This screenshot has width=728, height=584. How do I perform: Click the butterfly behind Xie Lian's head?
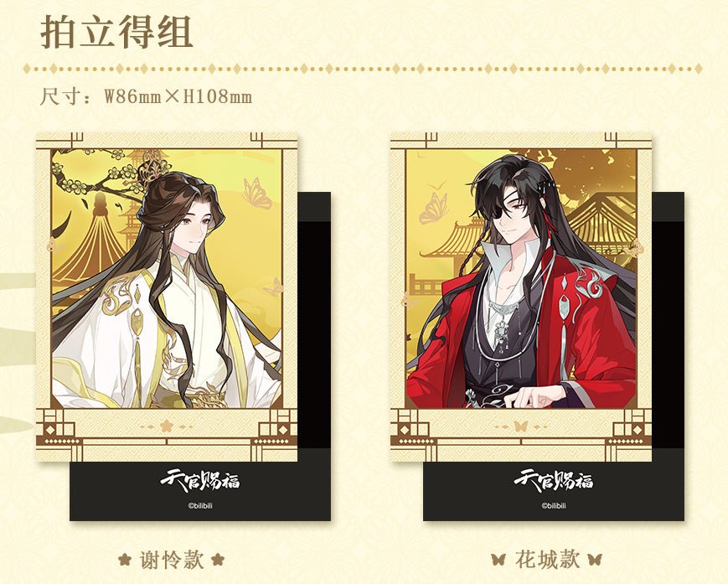coord(256,193)
